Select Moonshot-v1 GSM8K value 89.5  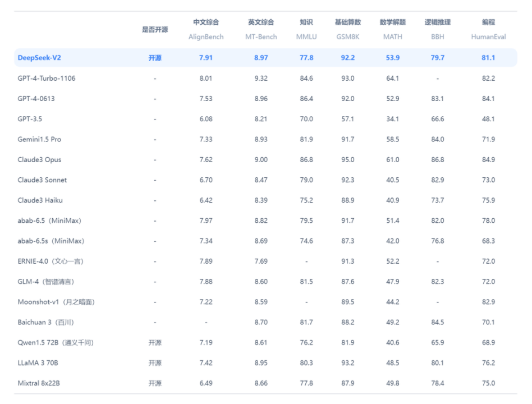coord(348,302)
